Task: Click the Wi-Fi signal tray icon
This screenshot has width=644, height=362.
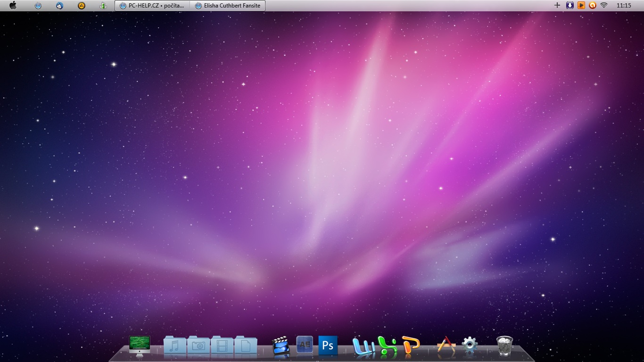Action: coord(604,6)
